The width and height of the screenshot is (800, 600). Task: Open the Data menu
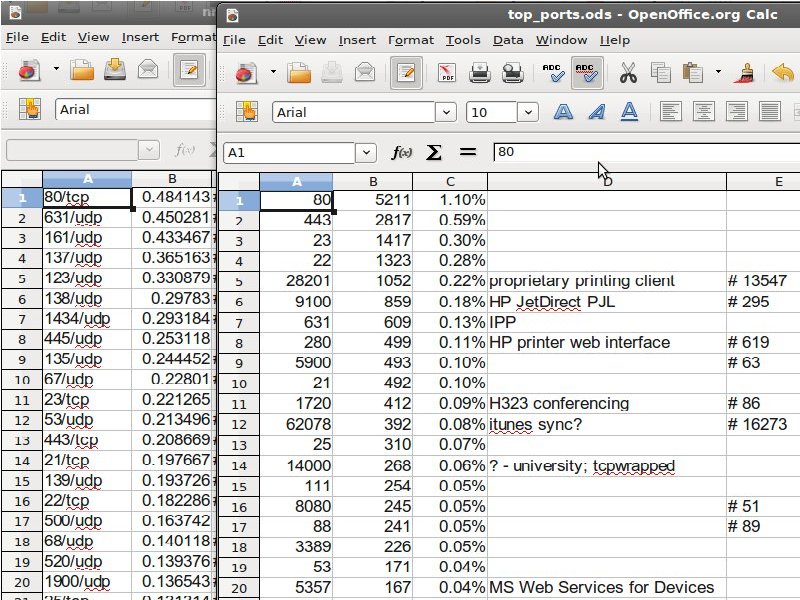tap(508, 40)
